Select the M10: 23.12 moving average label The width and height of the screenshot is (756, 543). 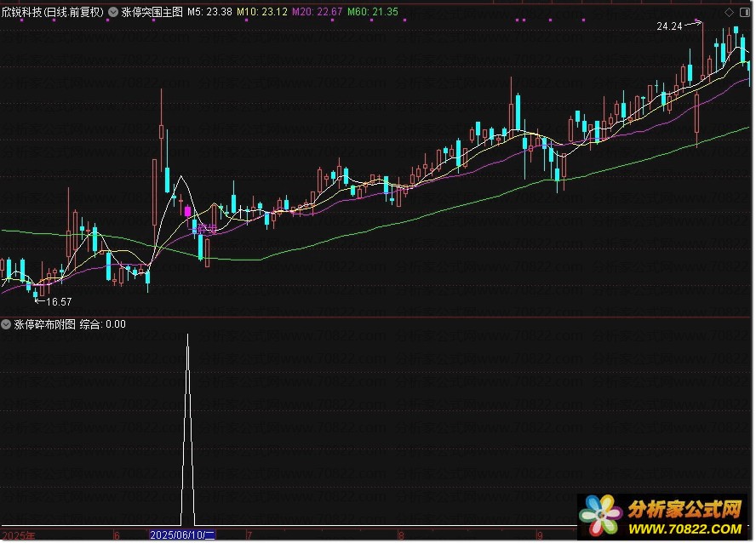coord(262,12)
